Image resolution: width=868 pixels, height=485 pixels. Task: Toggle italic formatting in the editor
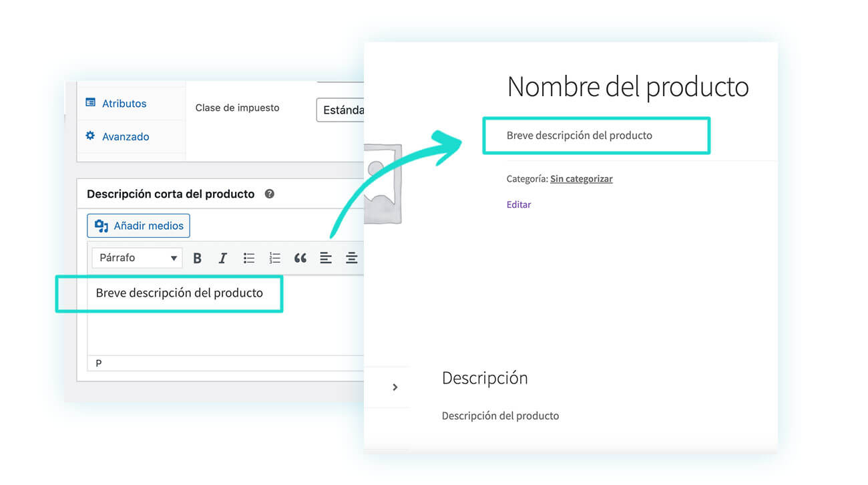(223, 258)
